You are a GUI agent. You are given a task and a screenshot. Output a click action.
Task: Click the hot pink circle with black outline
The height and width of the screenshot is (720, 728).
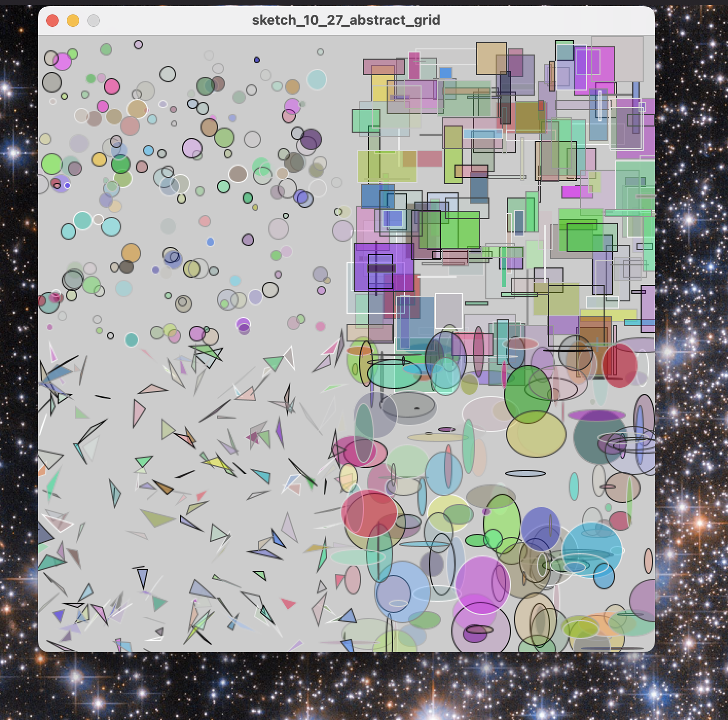112,86
